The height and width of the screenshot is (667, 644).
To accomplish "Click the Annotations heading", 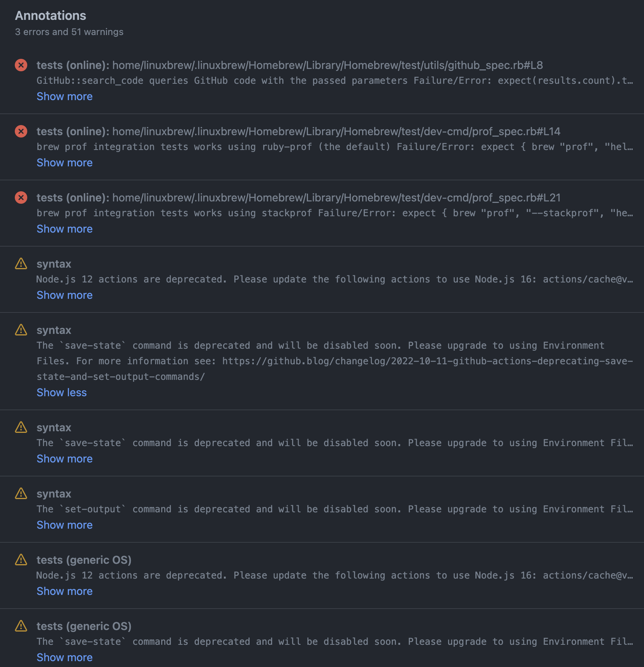I will pos(50,16).
